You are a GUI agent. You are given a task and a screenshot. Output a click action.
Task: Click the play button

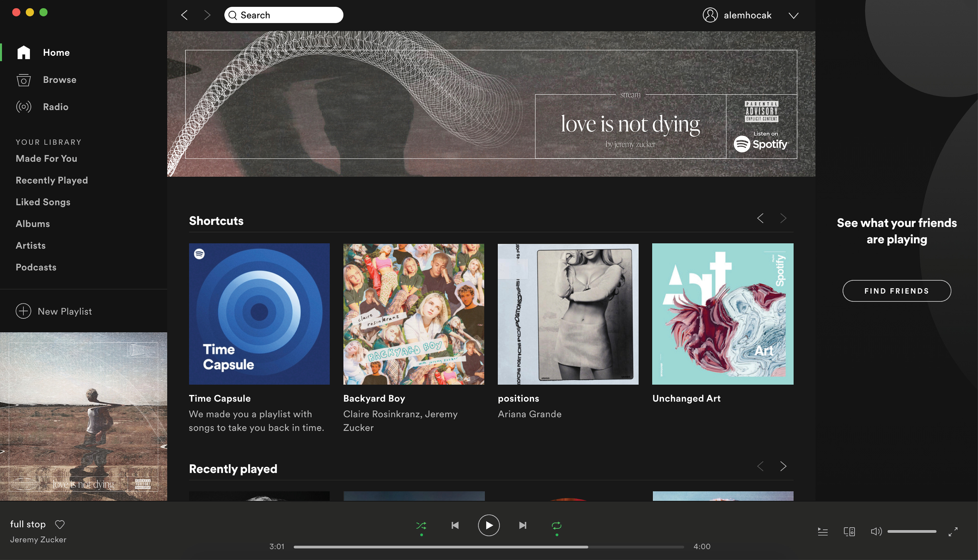(488, 525)
